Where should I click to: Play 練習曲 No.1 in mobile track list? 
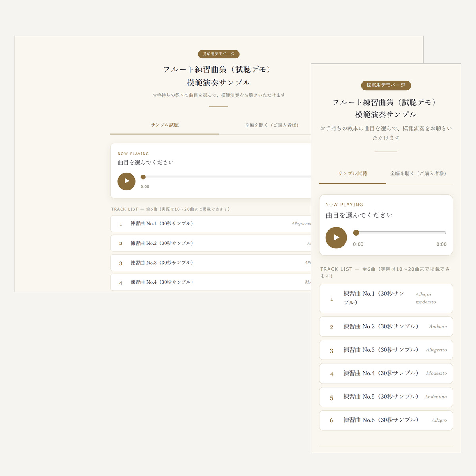pyautogui.click(x=386, y=298)
